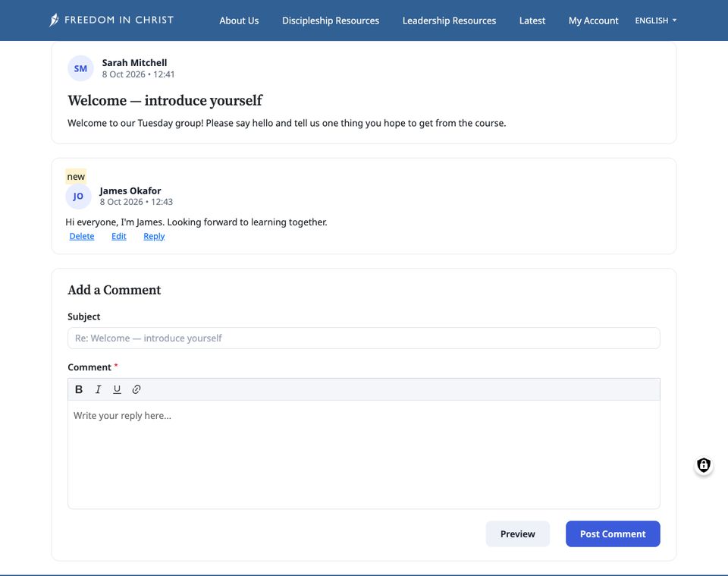Click into the comment text area

pyautogui.click(x=364, y=455)
